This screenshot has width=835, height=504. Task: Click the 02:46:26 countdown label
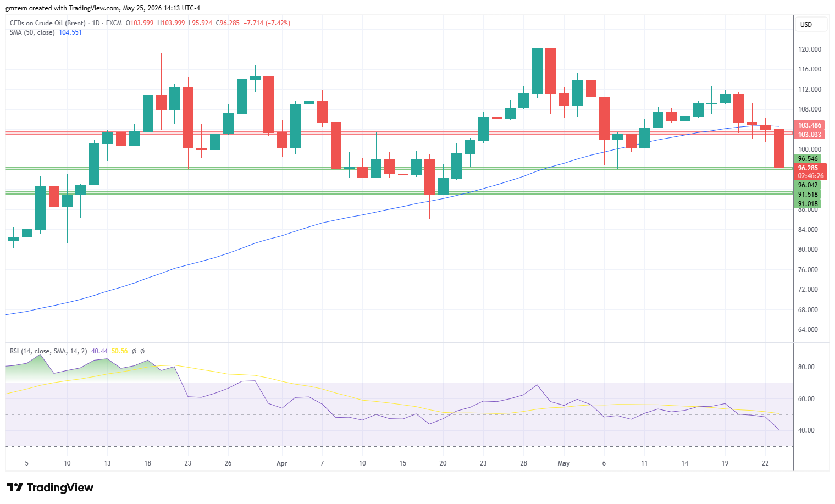pos(811,176)
